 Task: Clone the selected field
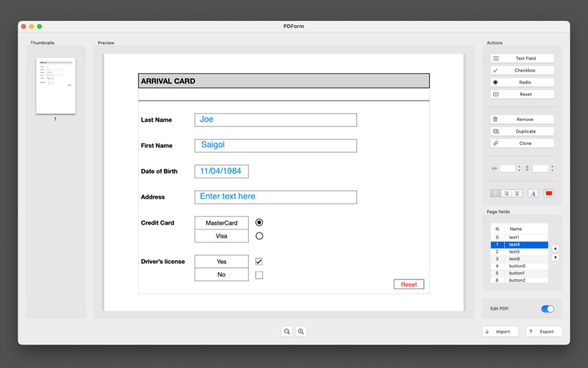click(x=522, y=144)
